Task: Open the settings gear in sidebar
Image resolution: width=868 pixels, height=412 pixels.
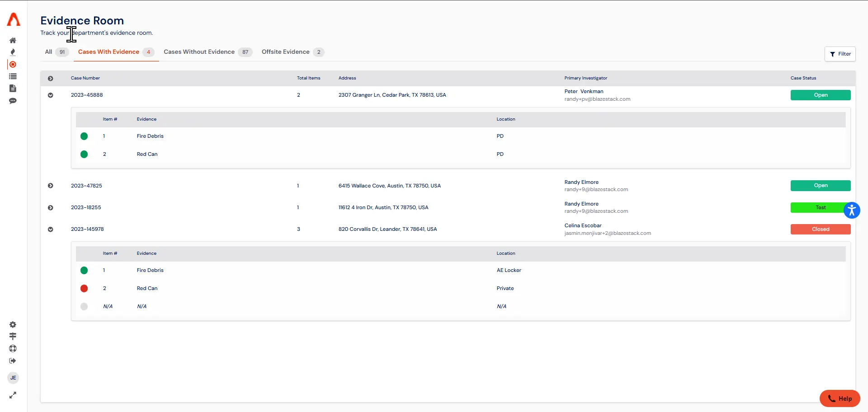Action: click(13, 325)
